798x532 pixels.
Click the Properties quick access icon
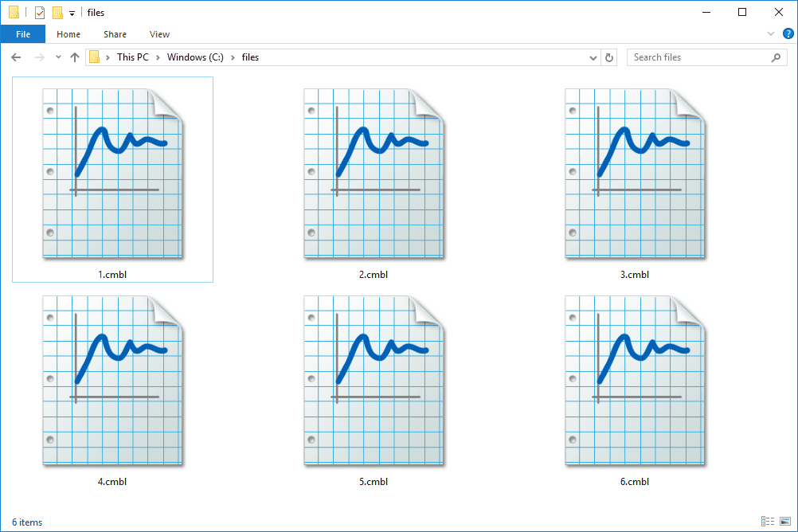pyautogui.click(x=40, y=13)
